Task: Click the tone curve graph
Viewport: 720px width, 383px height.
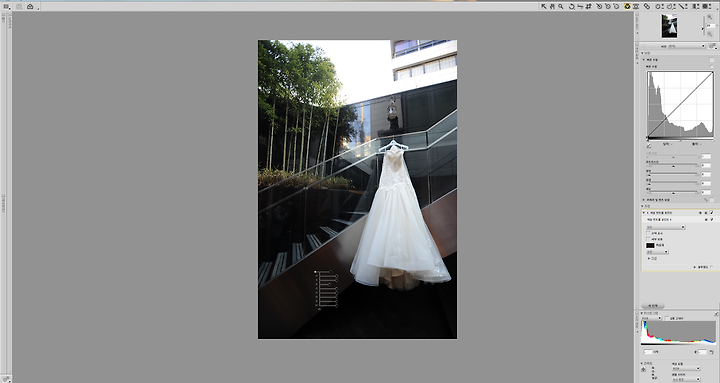Action: pos(680,104)
